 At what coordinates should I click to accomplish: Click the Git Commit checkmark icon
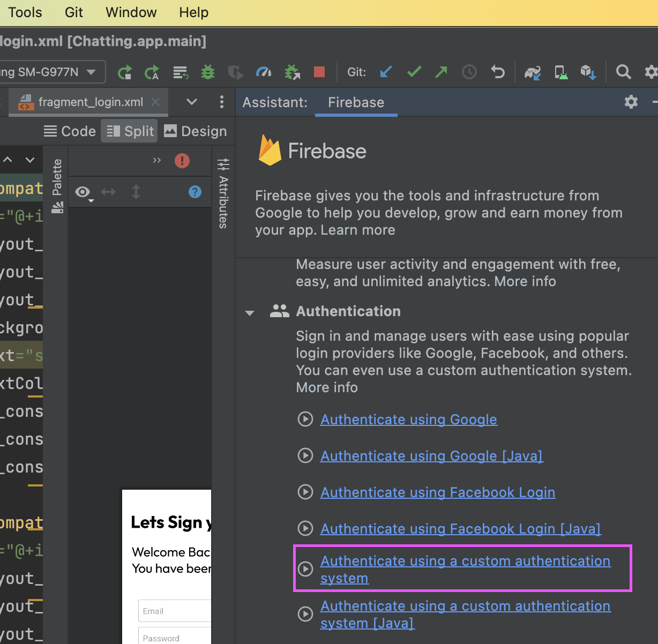414,72
